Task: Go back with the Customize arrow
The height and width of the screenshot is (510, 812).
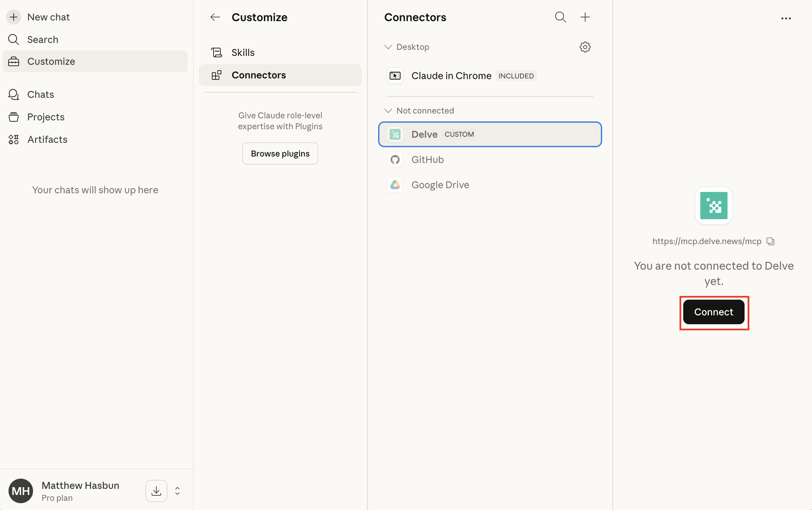Action: click(215, 17)
